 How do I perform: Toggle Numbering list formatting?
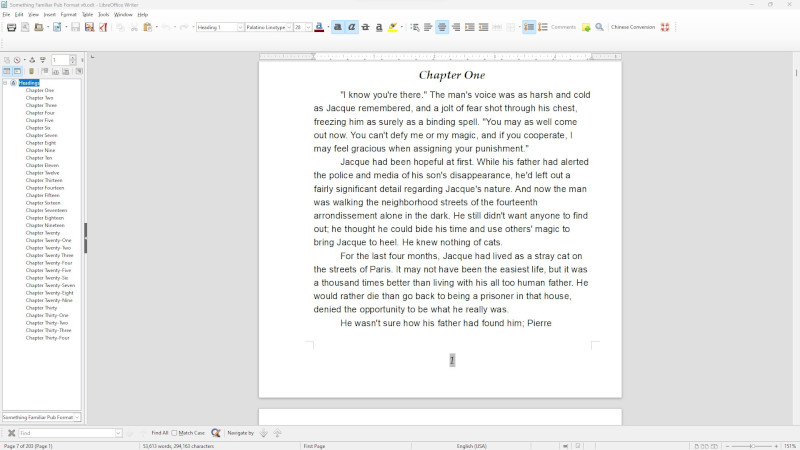click(x=543, y=27)
